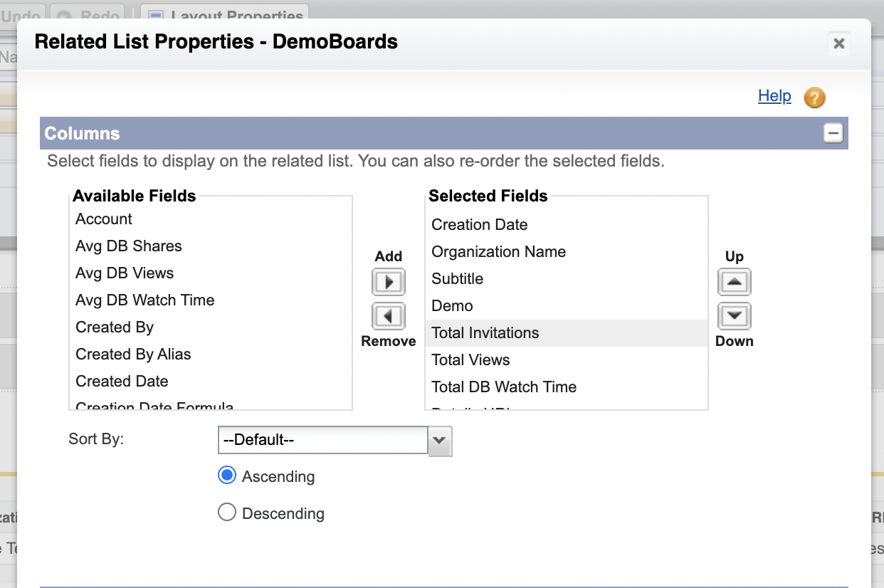Image resolution: width=884 pixels, height=588 pixels.
Task: Click the Add arrow to move a field
Action: click(x=388, y=282)
